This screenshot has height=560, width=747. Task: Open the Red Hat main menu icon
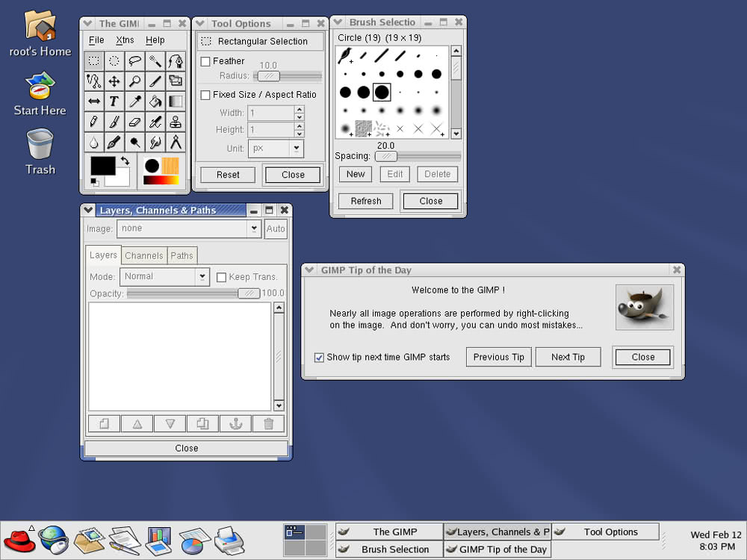(19, 541)
